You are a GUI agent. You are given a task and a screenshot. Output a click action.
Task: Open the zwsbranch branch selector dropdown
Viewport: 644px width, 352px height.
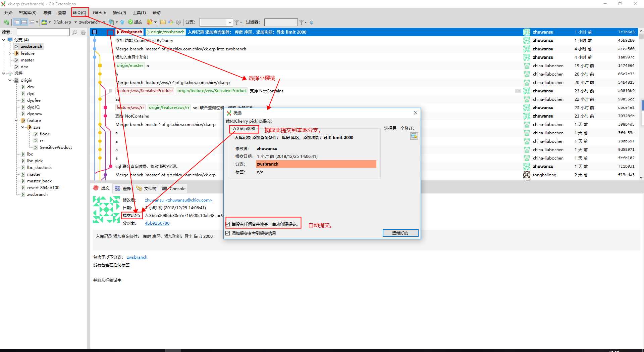(x=104, y=22)
